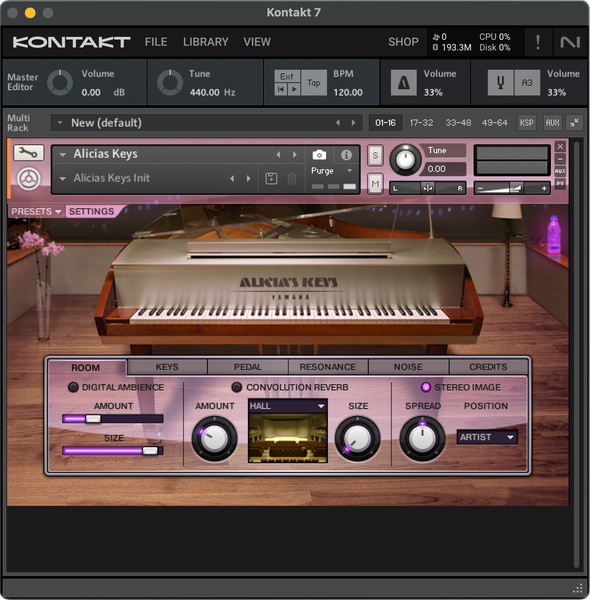Show the AUX sends panel in rack header
This screenshot has width=590, height=600.
[553, 122]
